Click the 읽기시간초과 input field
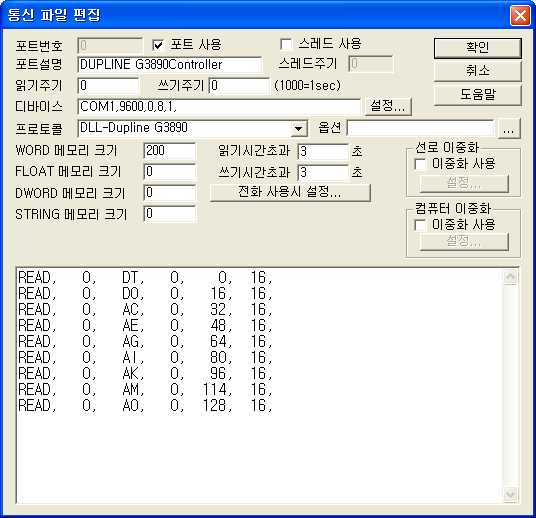This screenshot has height=518, width=536. click(x=323, y=151)
